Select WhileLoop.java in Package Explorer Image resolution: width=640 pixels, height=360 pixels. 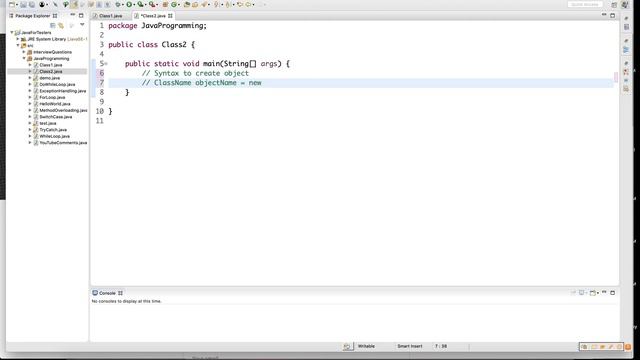point(54,136)
